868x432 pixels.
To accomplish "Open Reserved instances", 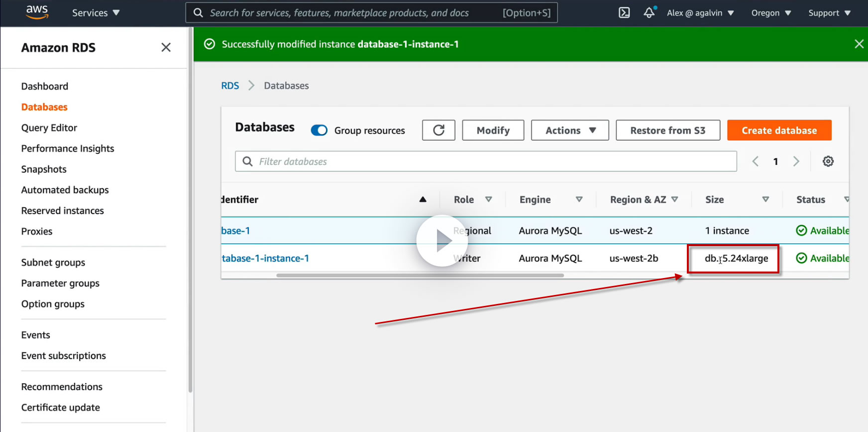I will coord(63,211).
